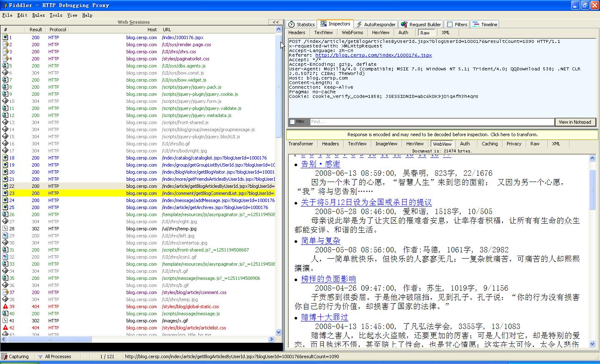The width and height of the screenshot is (600, 364).
Task: Switch to response Privacy tab
Action: point(514,144)
